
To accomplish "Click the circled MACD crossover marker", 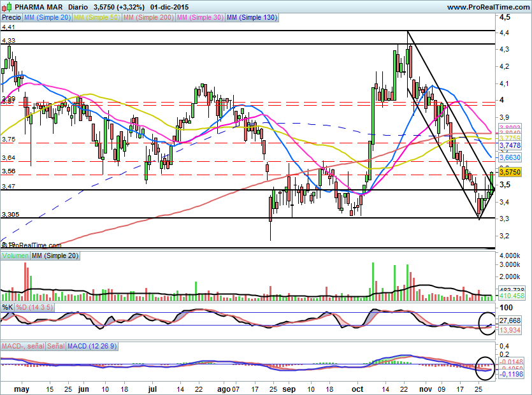I will click(x=485, y=365).
